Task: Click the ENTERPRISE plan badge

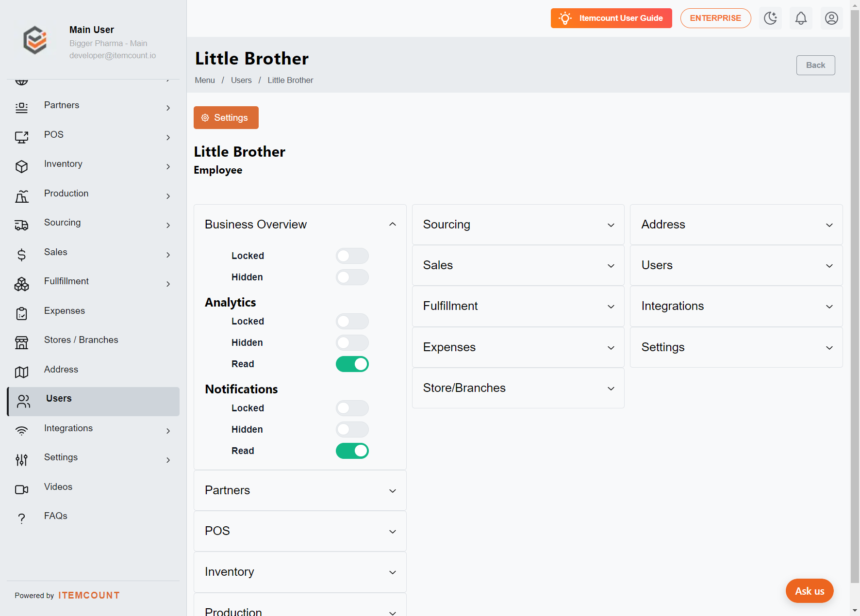Action: [x=715, y=18]
